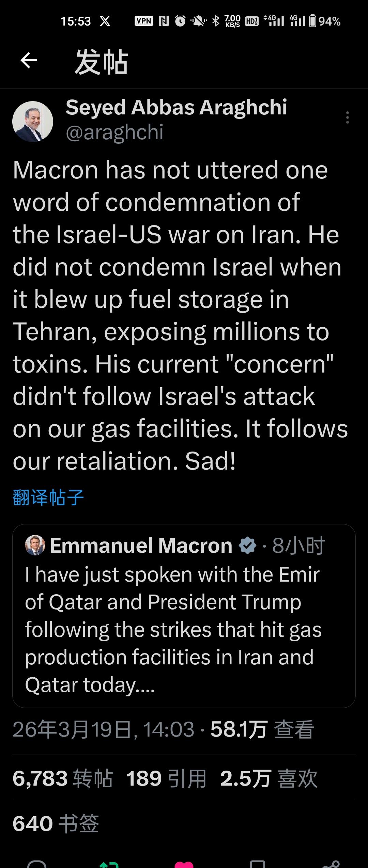The height and width of the screenshot is (868, 368).
Task: View the 189 引用 quotes list
Action: pyautogui.click(x=166, y=778)
